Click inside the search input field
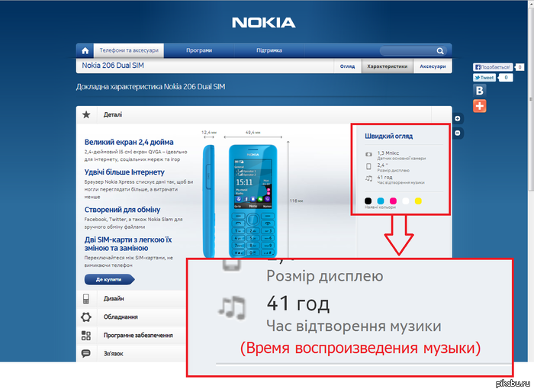This screenshot has height=392, width=534. pos(408,51)
